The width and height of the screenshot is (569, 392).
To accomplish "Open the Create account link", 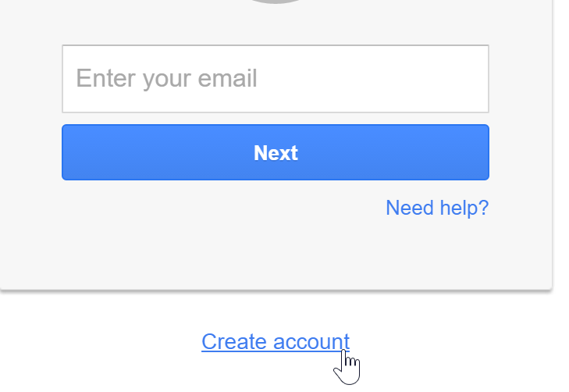I will click(276, 341).
